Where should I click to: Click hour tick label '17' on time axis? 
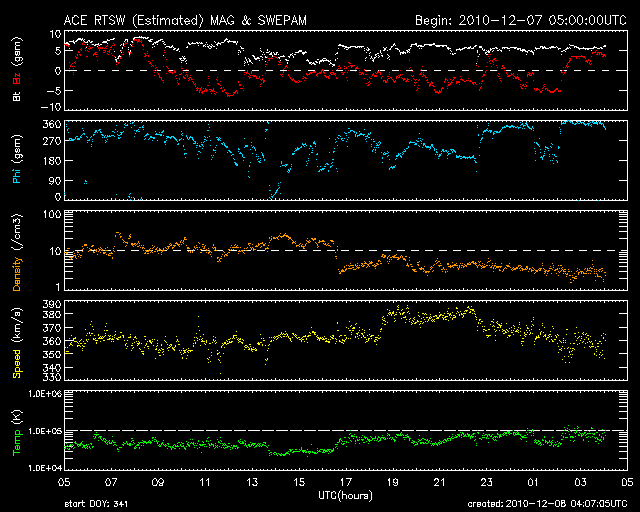[346, 482]
